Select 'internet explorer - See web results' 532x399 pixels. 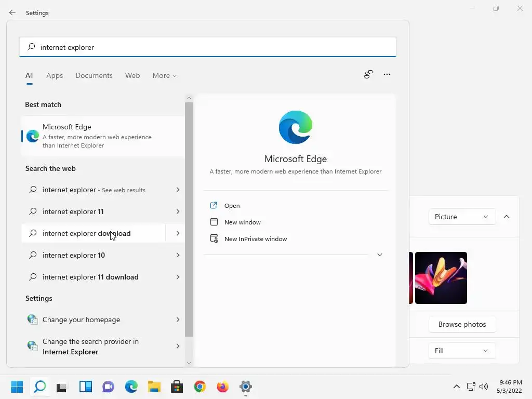(x=94, y=190)
